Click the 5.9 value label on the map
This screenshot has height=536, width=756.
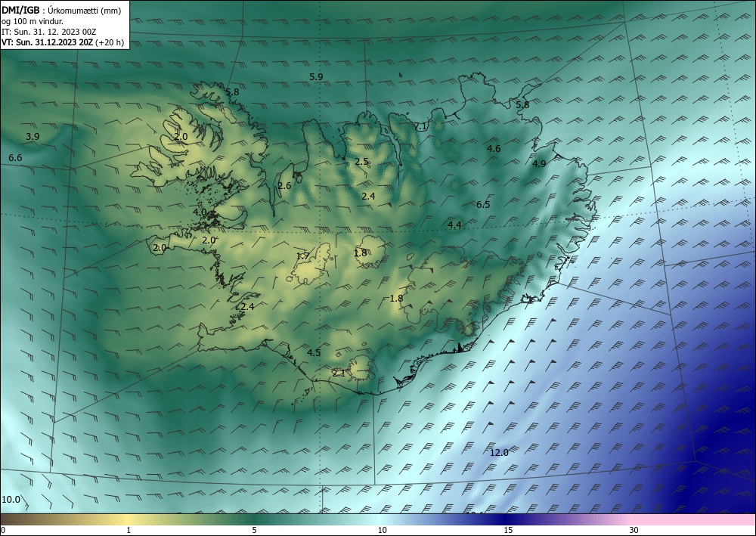point(316,76)
